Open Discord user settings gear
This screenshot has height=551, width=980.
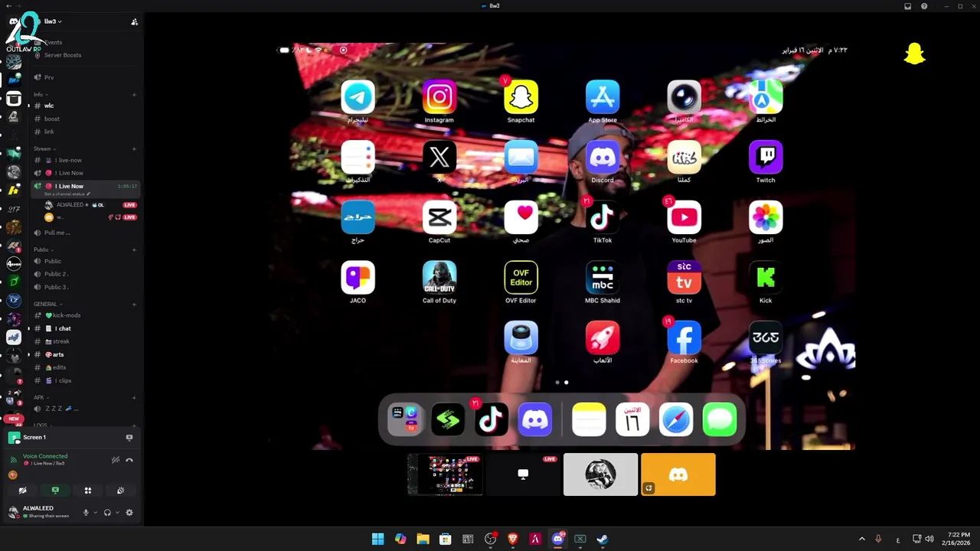129,513
